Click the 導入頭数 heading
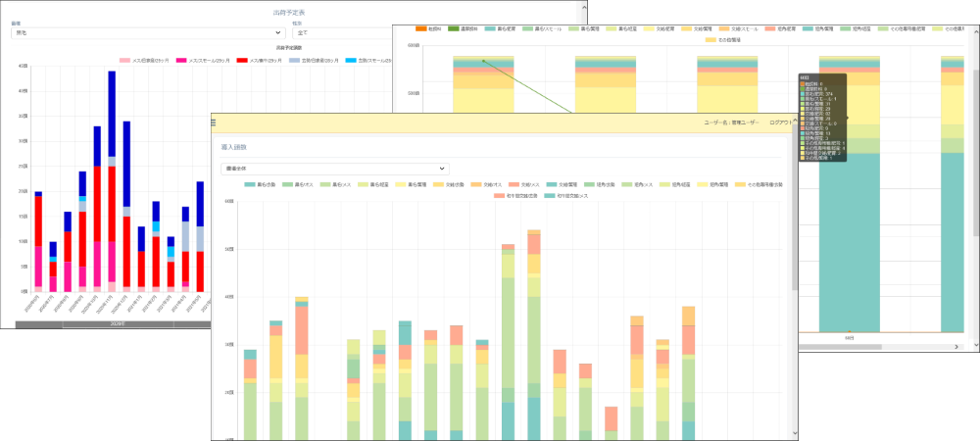The image size is (980, 441). tap(234, 148)
